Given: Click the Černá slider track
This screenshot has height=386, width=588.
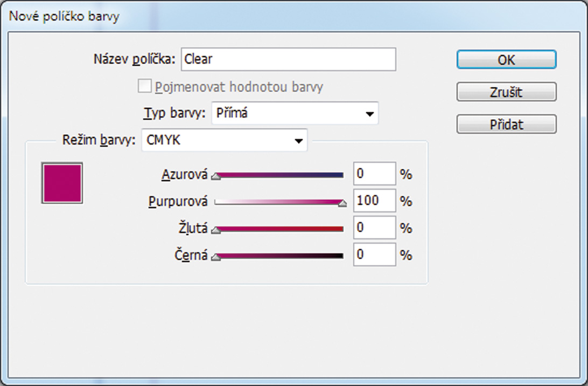Looking at the screenshot, I should 279,256.
